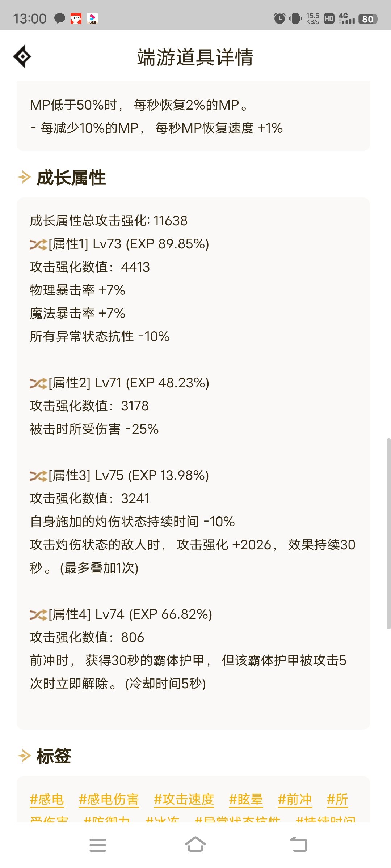This screenshot has height=868, width=391.
Task: Open the #感电伤害 tag link
Action: coord(109,799)
